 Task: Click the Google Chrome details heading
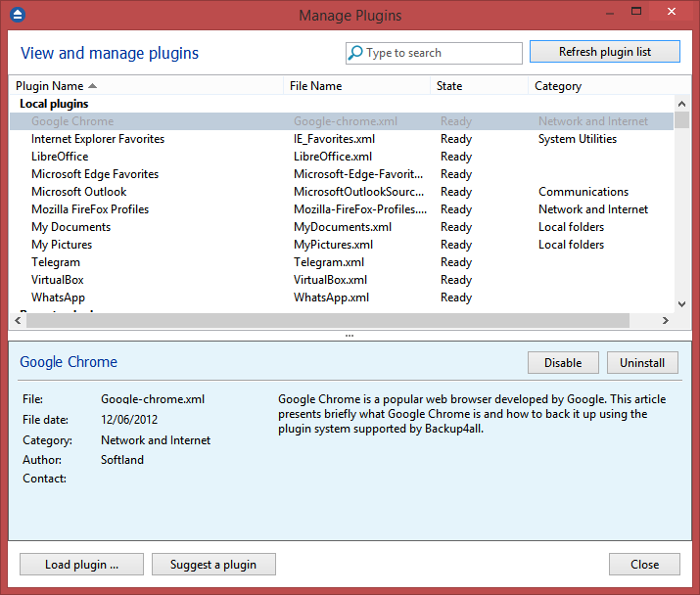[x=69, y=361]
